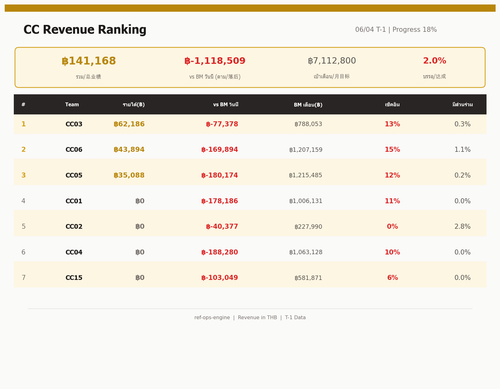Image resolution: width=500 pixels, height=389 pixels.
Task: Click the 1.1% value in CC06 row
Action: click(x=462, y=149)
